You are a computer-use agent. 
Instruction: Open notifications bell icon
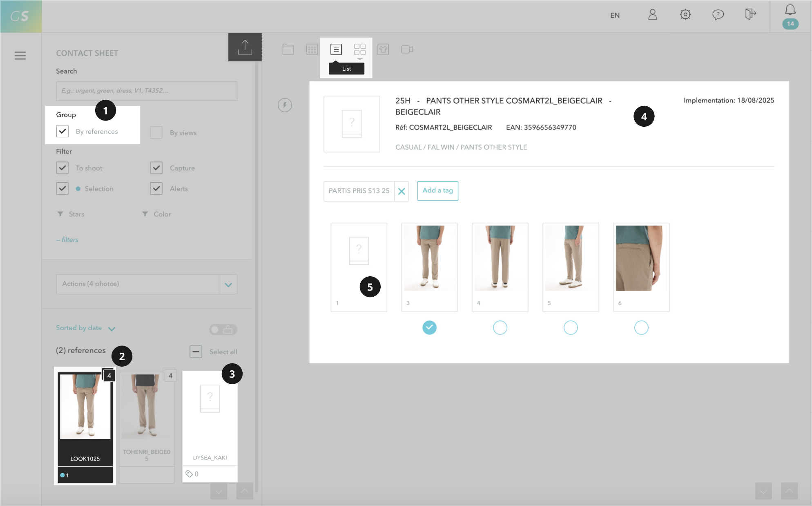coord(790,10)
